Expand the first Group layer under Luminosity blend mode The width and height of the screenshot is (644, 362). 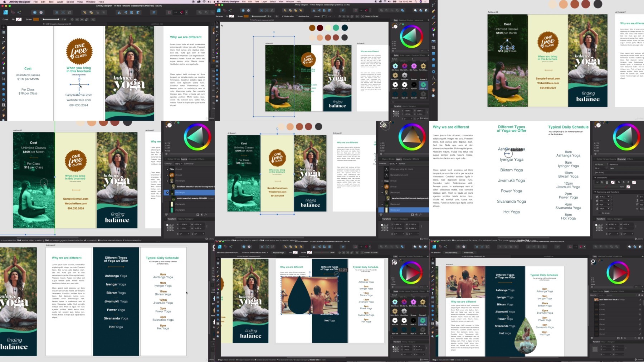click(x=167, y=169)
